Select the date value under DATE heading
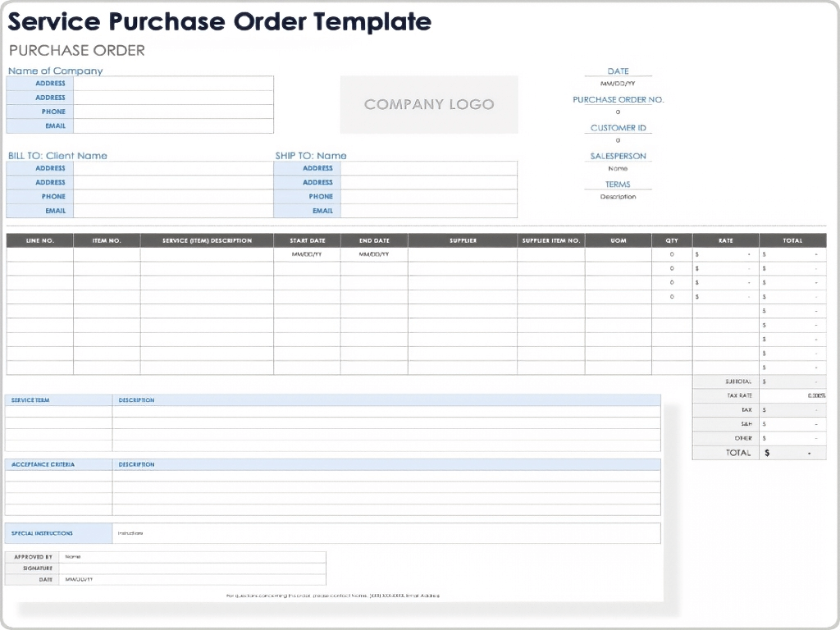The height and width of the screenshot is (630, 840). click(x=618, y=84)
